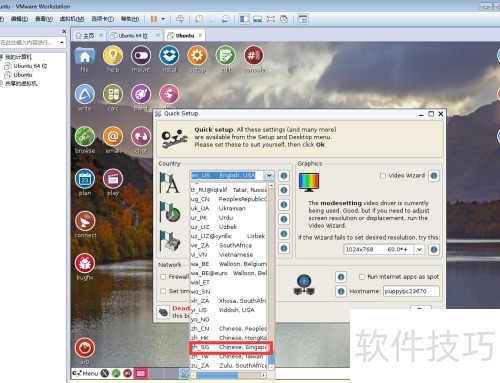
Task: Open the 编辑 menu in VMware
Action: tap(19, 19)
